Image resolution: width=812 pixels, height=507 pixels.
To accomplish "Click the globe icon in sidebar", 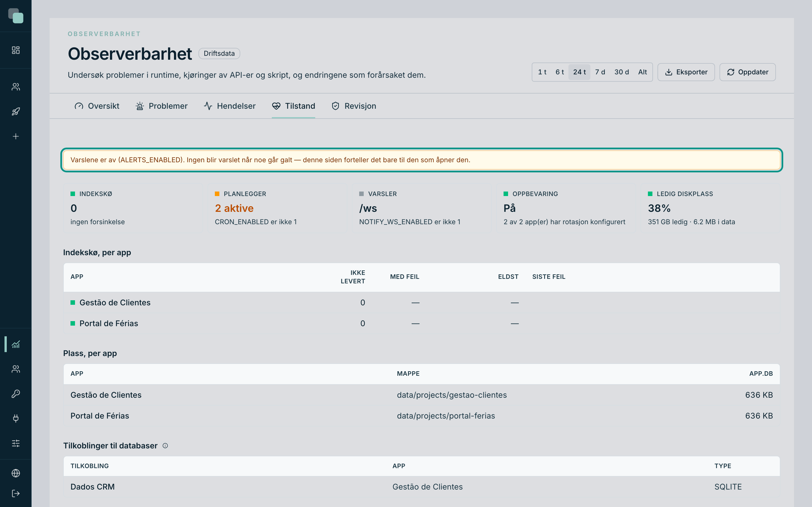I will [16, 473].
